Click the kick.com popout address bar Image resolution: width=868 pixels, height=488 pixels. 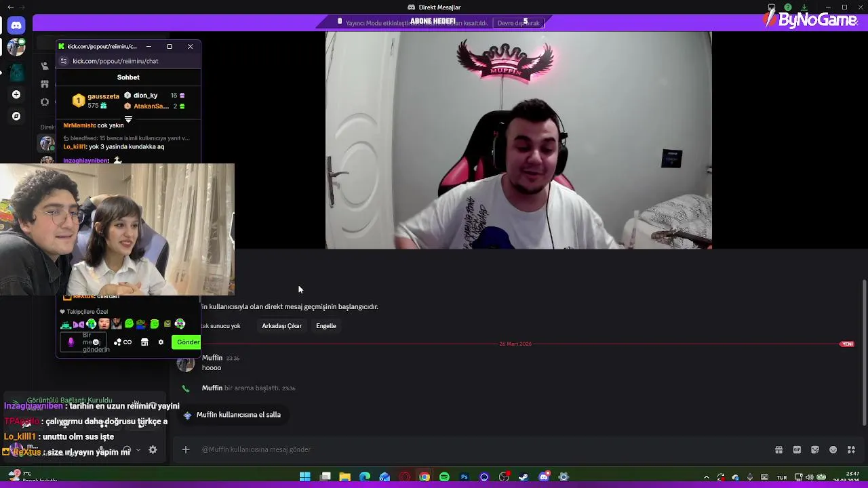click(129, 61)
